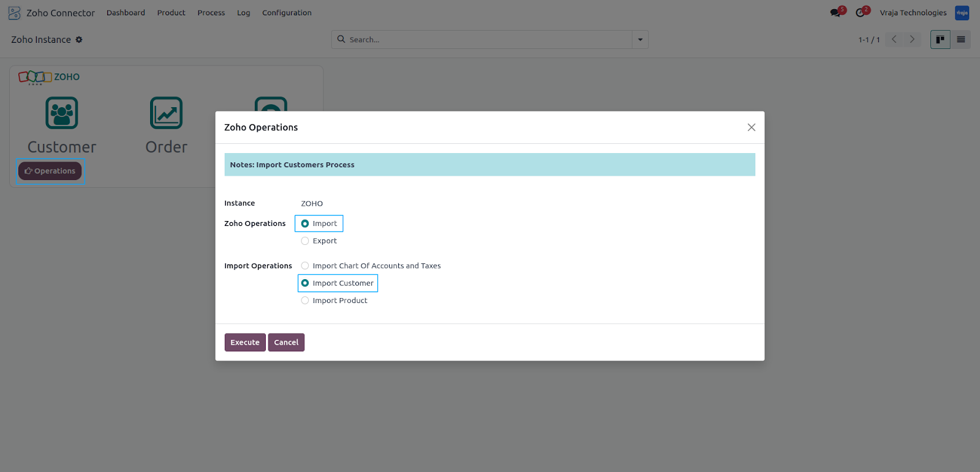Open the Product menu
This screenshot has width=980, height=472.
coord(171,13)
